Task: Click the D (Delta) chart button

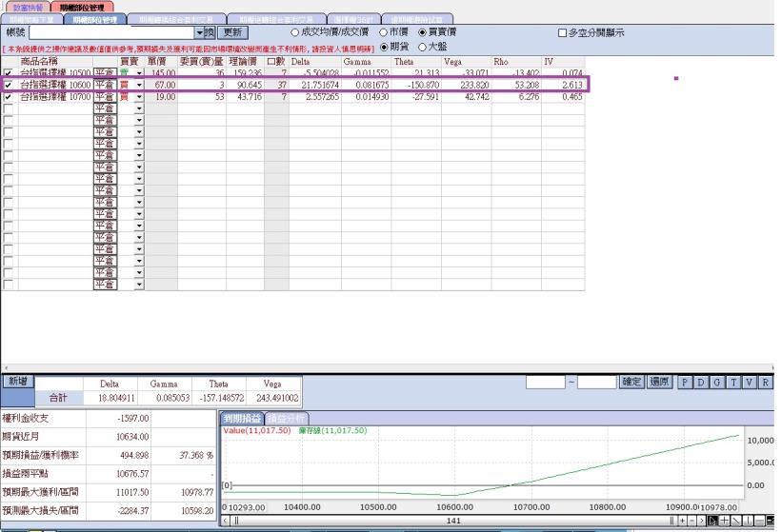Action: pyautogui.click(x=701, y=382)
